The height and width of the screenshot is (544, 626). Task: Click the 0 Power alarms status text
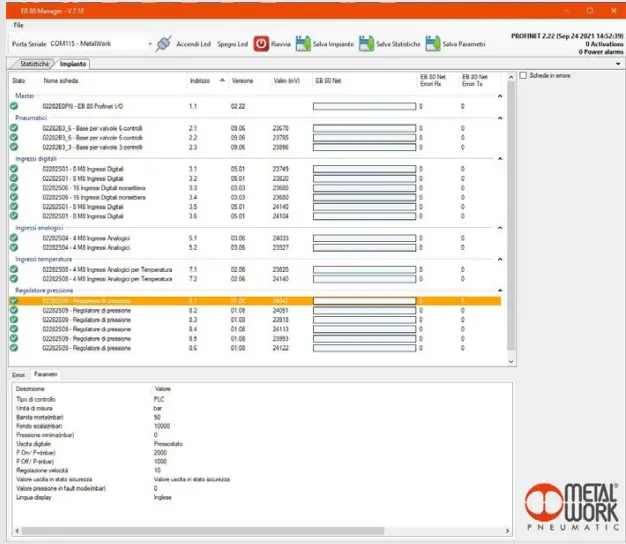click(x=601, y=52)
